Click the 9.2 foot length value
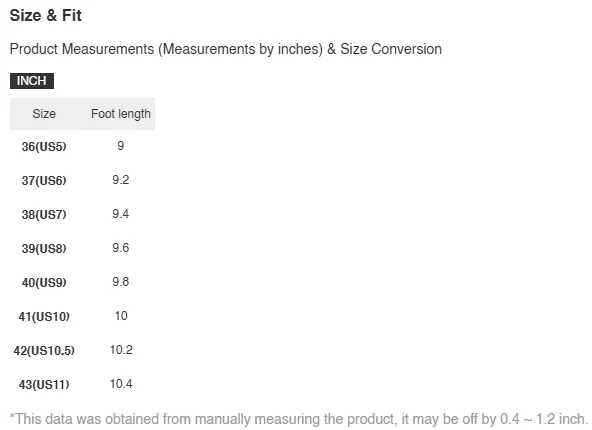The width and height of the screenshot is (592, 430). [x=121, y=180]
